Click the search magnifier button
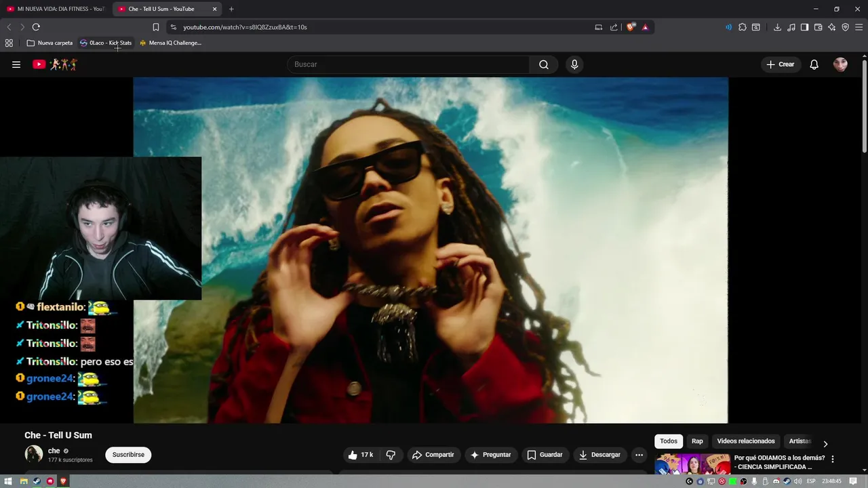 [544, 64]
